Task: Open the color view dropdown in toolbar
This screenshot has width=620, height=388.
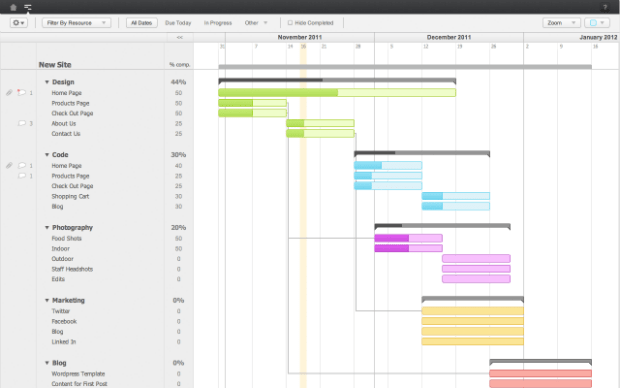Action: click(x=597, y=23)
